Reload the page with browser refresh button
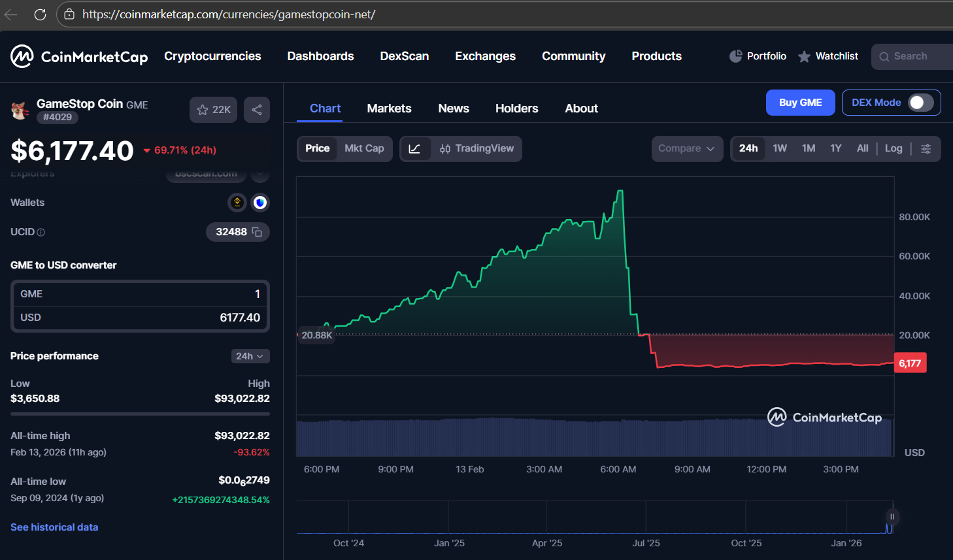 pyautogui.click(x=40, y=14)
